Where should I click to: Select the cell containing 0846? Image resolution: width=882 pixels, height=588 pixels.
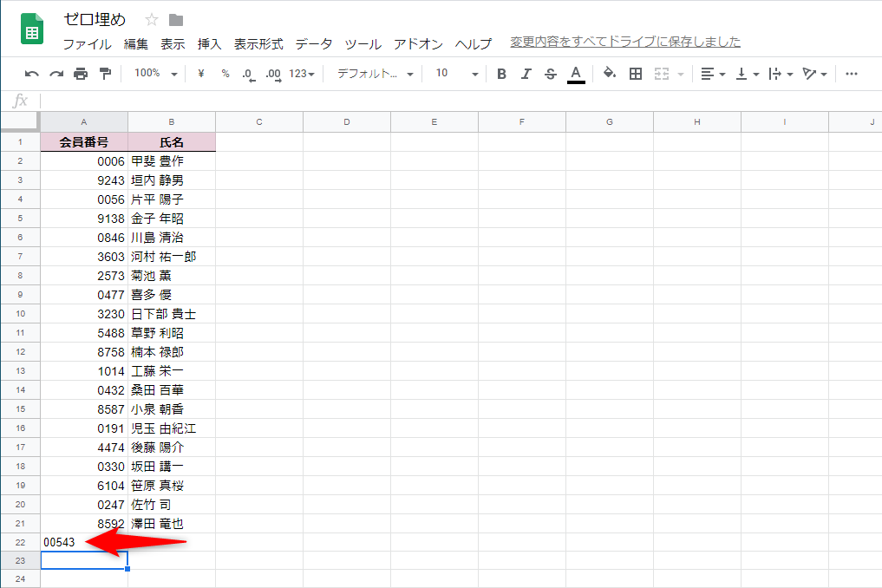(84, 238)
